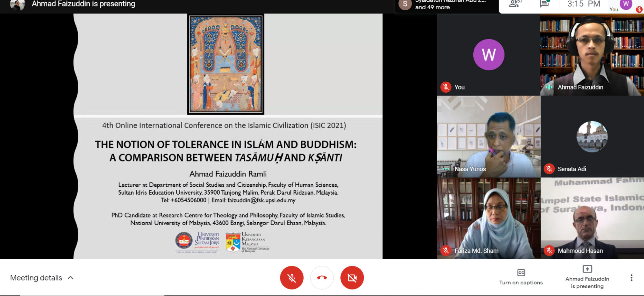Click the large W avatar in You tile
Image resolution: width=644 pixels, height=296 pixels.
488,55
